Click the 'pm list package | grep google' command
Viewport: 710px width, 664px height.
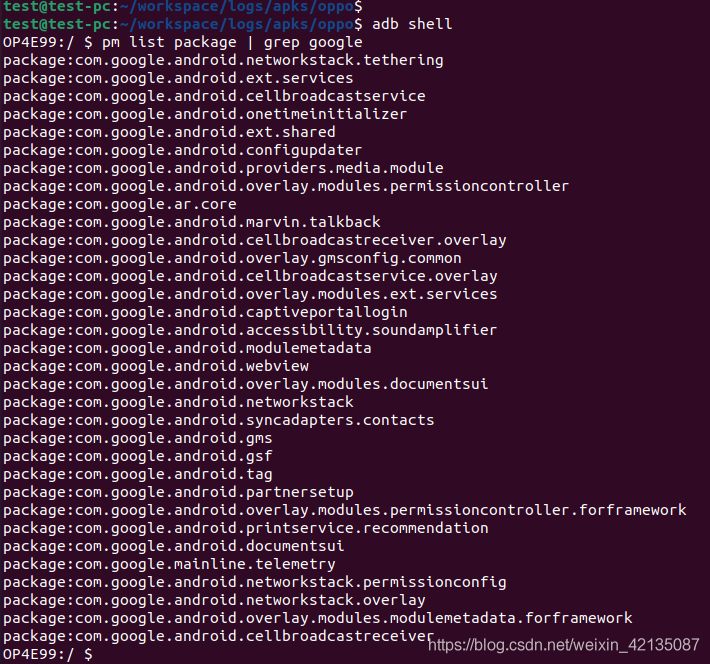[233, 42]
